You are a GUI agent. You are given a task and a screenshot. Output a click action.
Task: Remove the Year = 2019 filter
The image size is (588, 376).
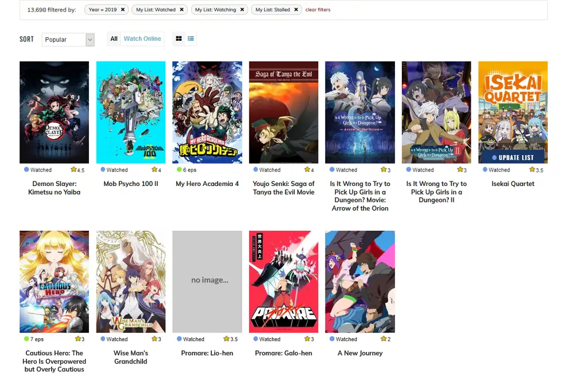[123, 10]
